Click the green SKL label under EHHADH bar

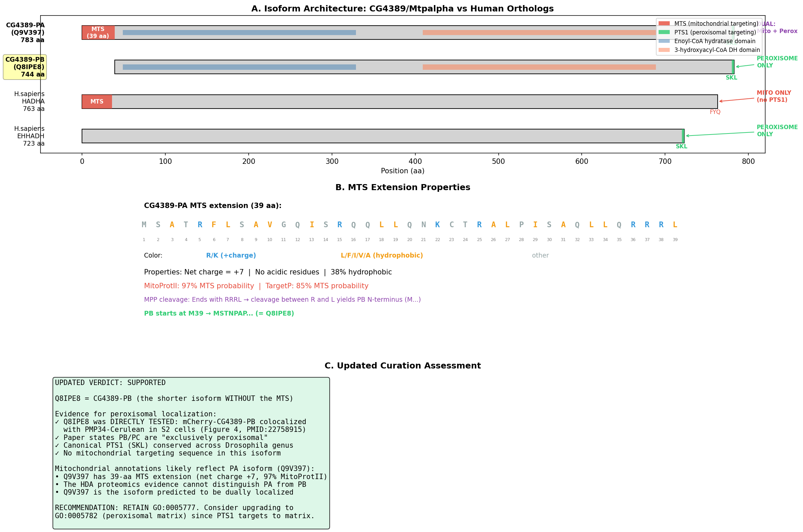682,147
